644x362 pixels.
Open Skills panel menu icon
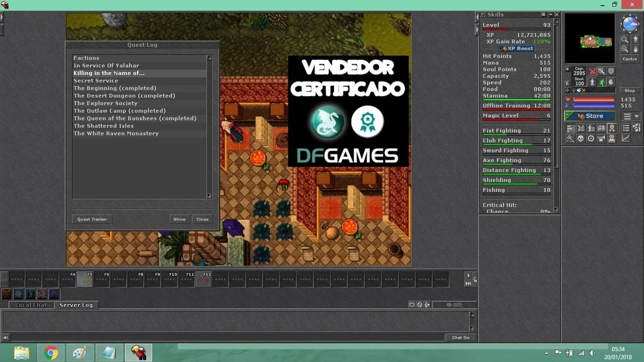click(x=544, y=15)
